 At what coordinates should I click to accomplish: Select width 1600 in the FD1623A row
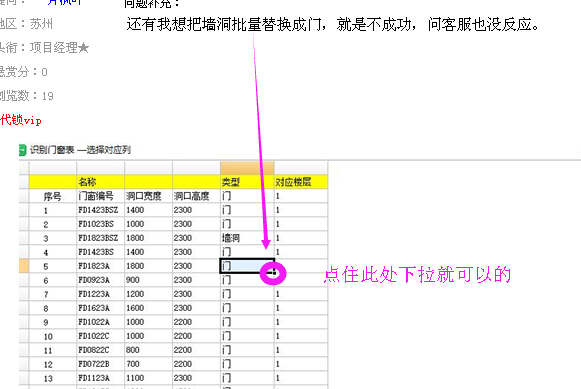coord(148,308)
